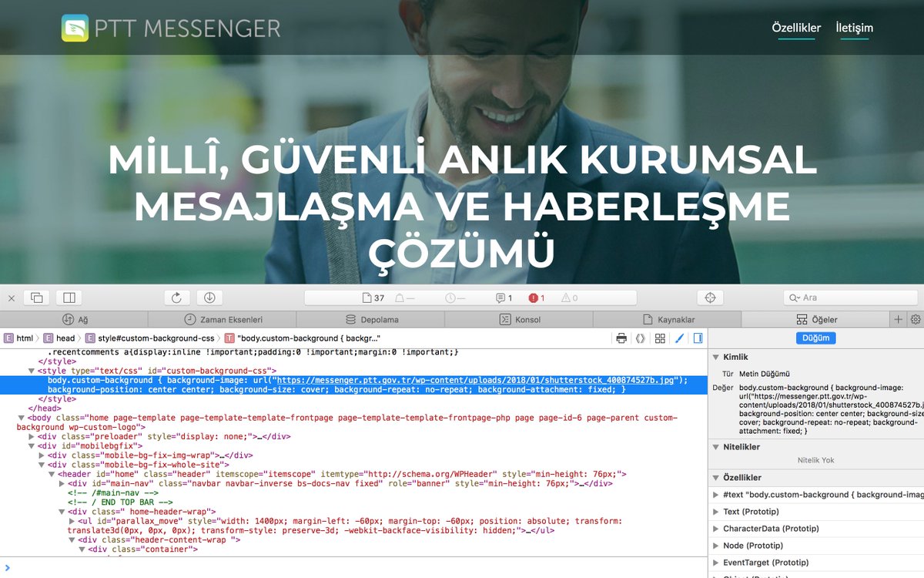Add a new tab with the plus icon
The width and height of the screenshot is (924, 578).
pyautogui.click(x=898, y=319)
